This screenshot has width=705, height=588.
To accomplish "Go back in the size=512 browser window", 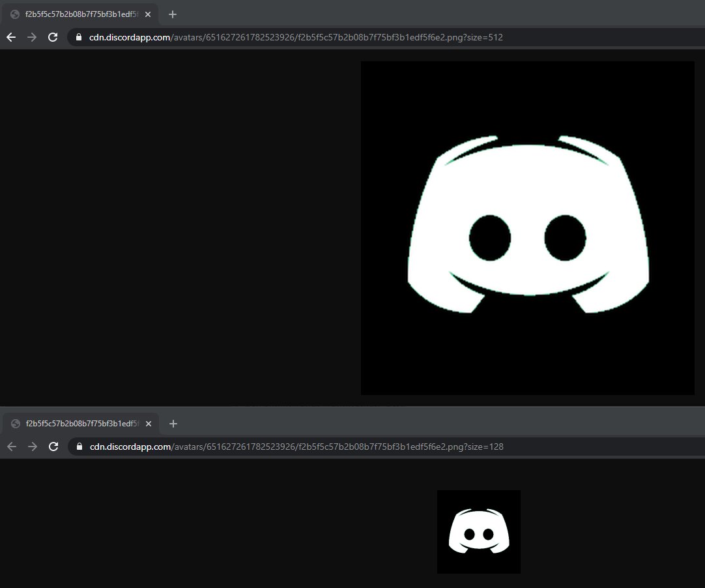I will click(x=11, y=37).
